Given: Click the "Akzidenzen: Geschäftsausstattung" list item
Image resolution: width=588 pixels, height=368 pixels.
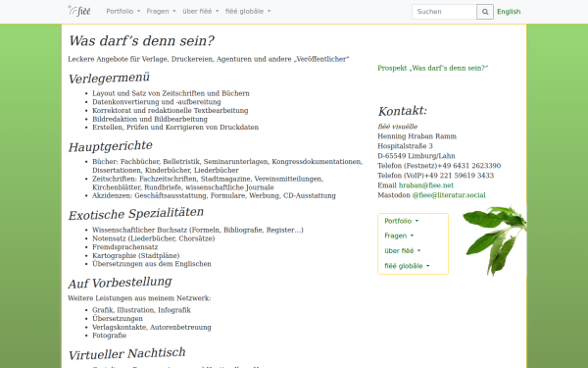Looking at the screenshot, I should pyautogui.click(x=214, y=195).
